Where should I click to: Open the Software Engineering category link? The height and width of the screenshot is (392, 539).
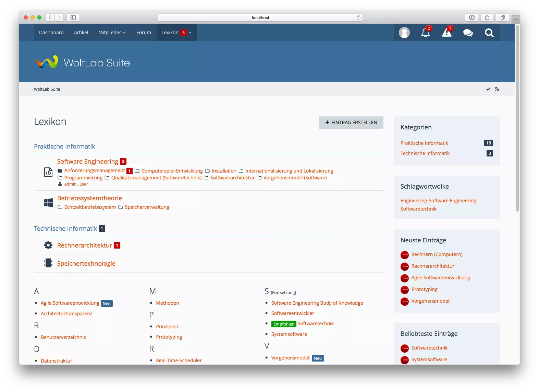click(x=88, y=161)
